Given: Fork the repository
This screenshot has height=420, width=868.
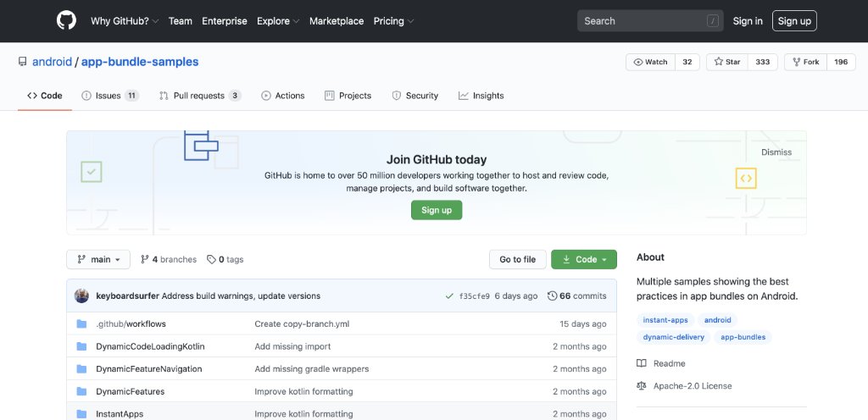Looking at the screenshot, I should point(806,62).
